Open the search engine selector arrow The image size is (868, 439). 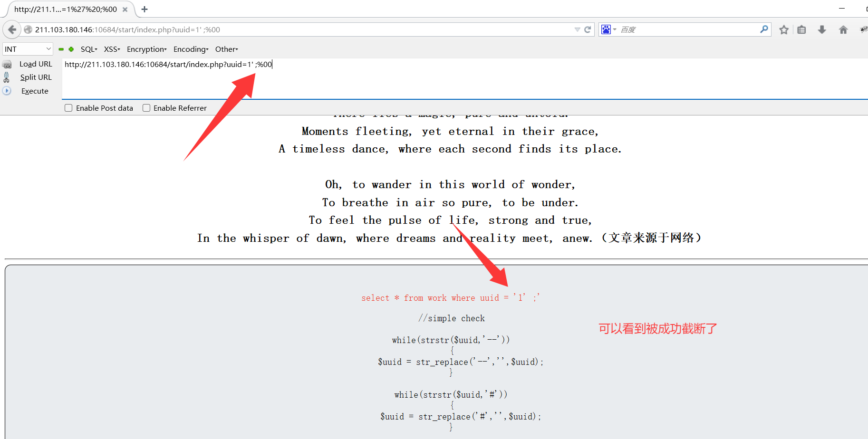(615, 29)
